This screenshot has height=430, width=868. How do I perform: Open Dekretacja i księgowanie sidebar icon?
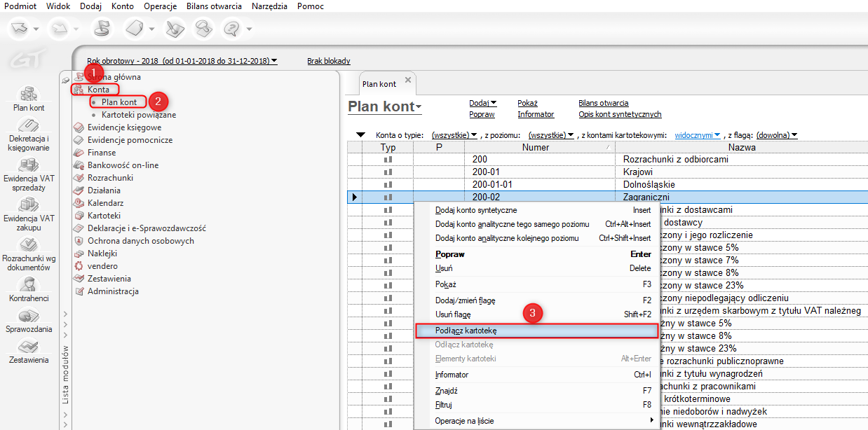[29, 134]
